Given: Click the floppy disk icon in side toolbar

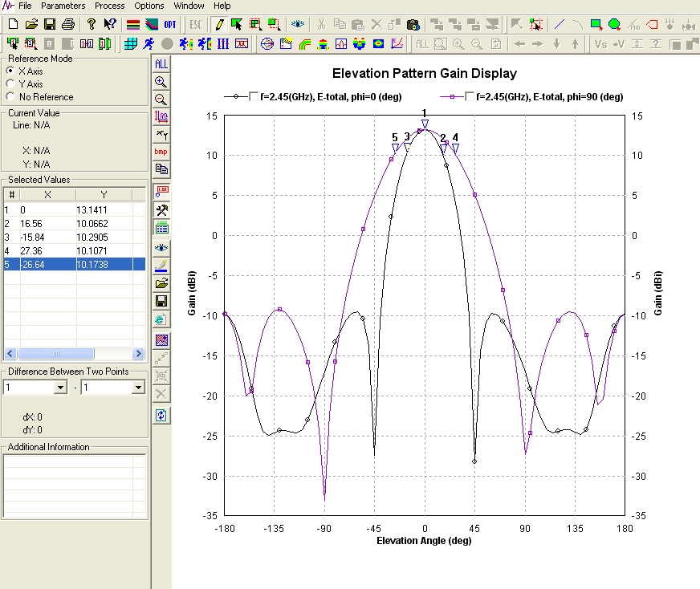Looking at the screenshot, I should click(161, 301).
